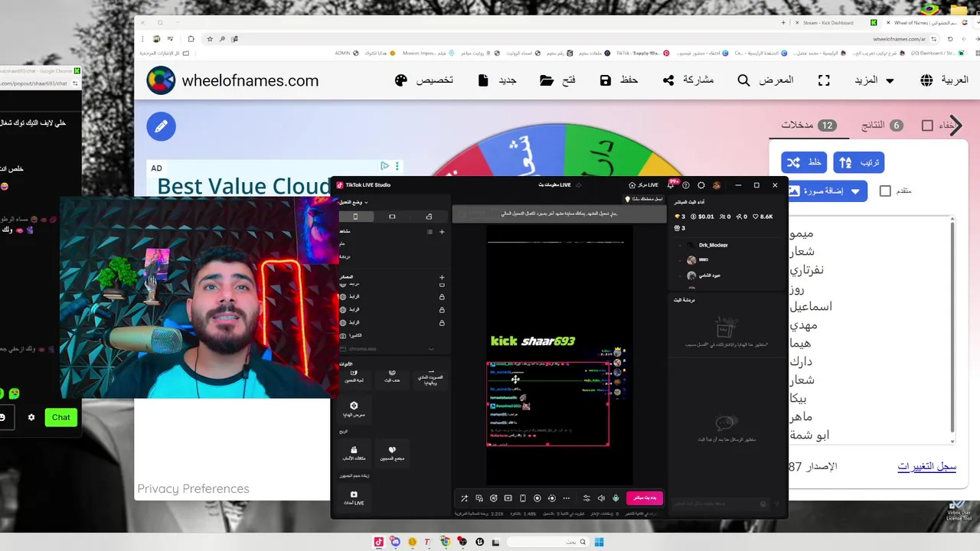This screenshot has height=551, width=980.
Task: Toggle lock on the first الرابط source
Action: click(442, 297)
